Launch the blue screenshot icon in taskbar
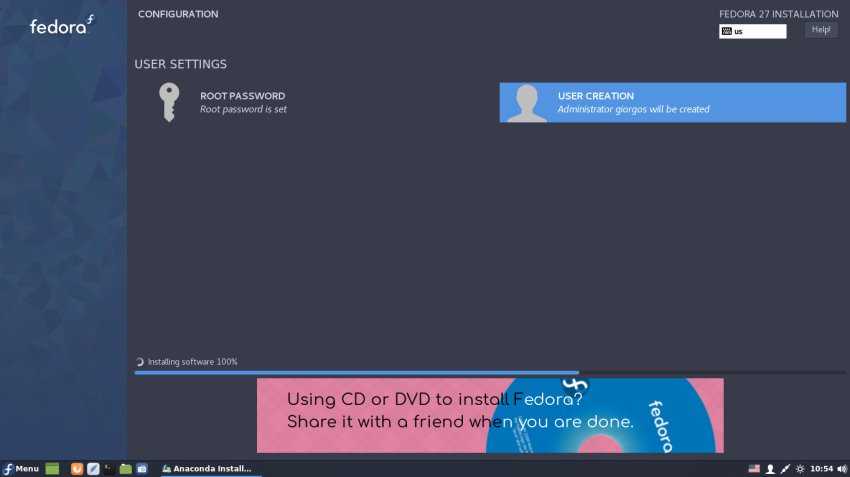 (x=142, y=469)
